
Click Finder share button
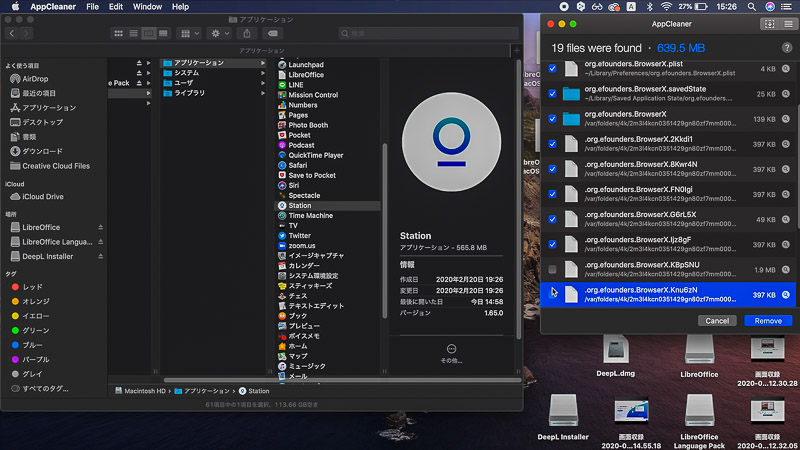click(247, 33)
